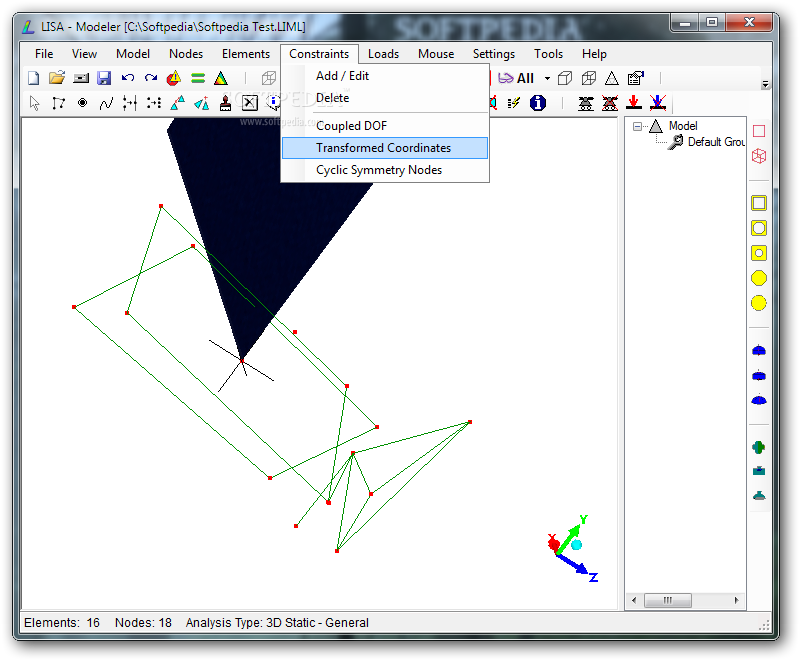The height and width of the screenshot is (661, 800).
Task: Click the green equals solve icon
Action: (x=198, y=78)
